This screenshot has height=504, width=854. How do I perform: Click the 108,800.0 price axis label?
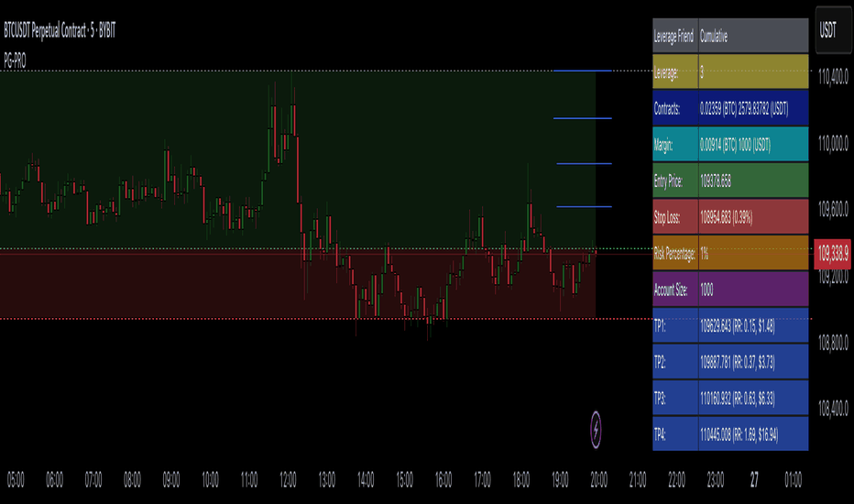point(833,342)
